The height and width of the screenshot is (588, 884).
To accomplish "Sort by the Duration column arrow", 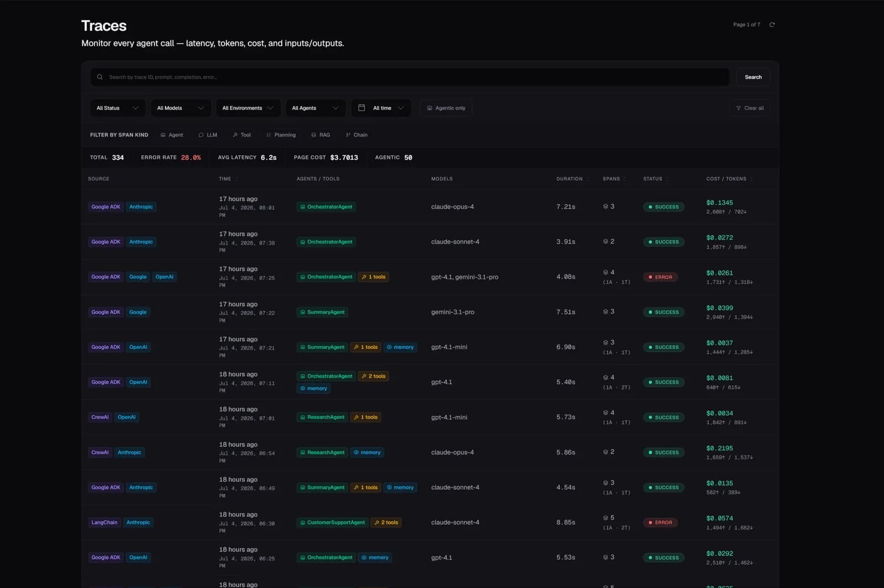I will [x=587, y=179].
